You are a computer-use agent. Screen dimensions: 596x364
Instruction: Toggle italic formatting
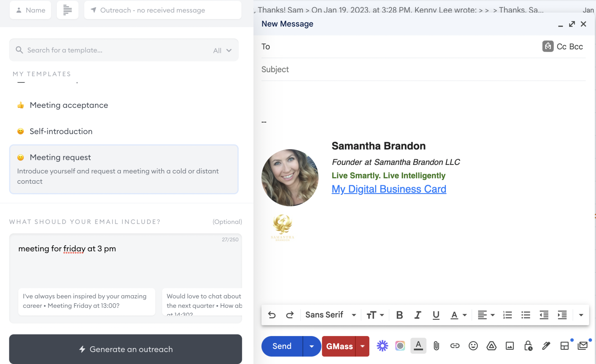point(417,315)
